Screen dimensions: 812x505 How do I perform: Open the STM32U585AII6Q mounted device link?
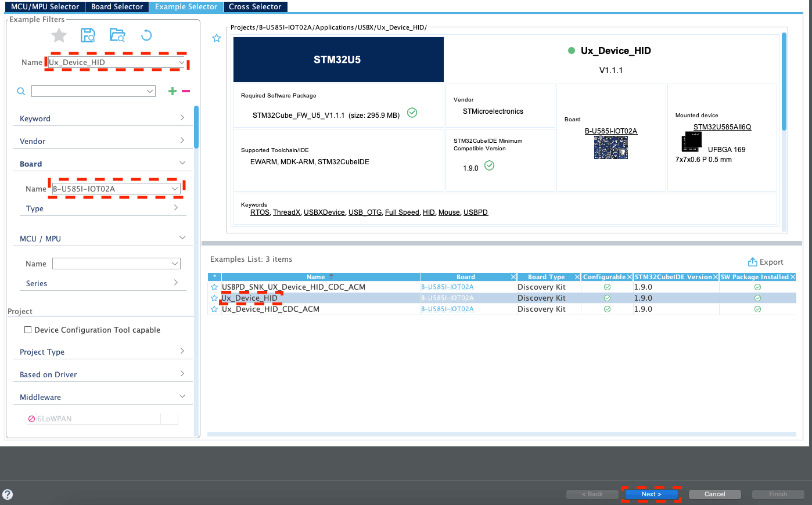[x=722, y=127]
